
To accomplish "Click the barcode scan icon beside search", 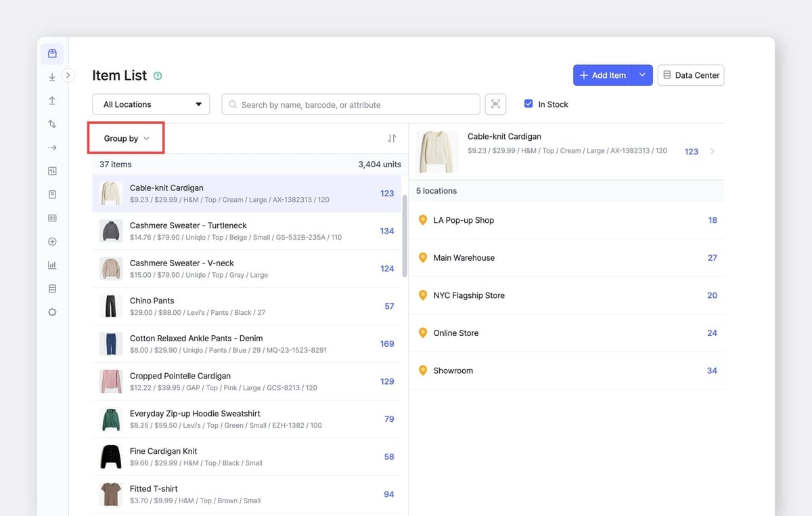I will 495,104.
